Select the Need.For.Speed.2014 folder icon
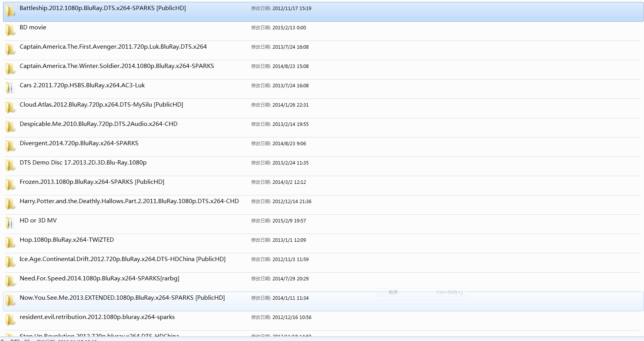This screenshot has height=341, width=644. point(10,282)
